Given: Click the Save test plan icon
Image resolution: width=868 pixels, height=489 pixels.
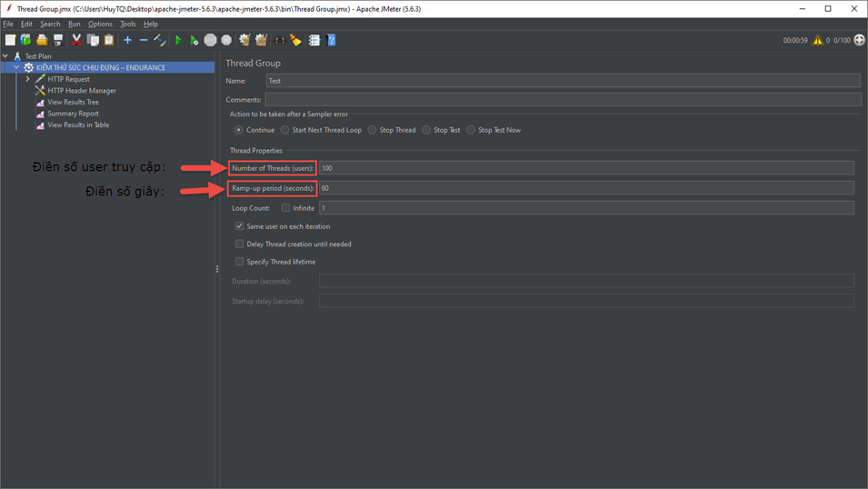Looking at the screenshot, I should (x=58, y=40).
